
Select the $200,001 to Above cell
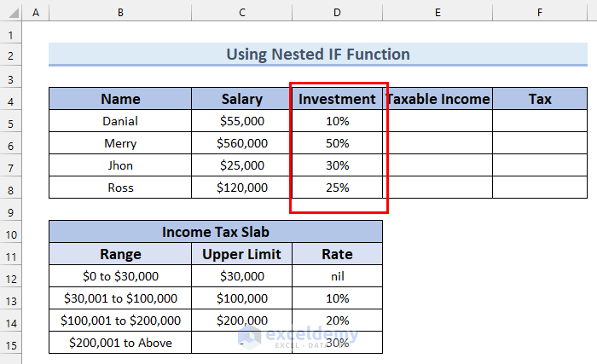[120, 343]
